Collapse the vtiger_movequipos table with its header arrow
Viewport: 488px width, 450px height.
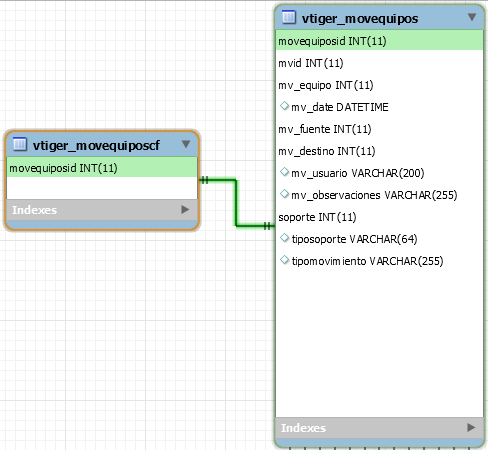click(472, 17)
